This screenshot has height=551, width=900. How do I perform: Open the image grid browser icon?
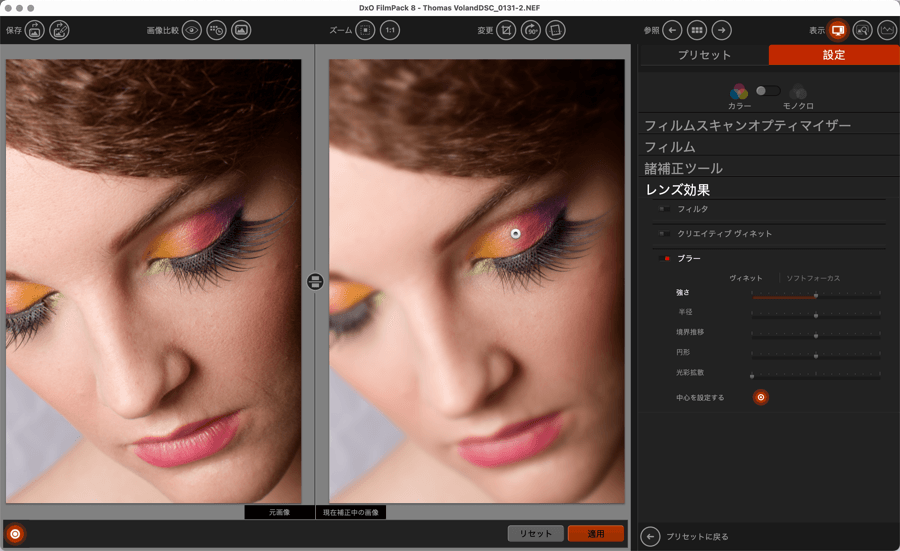697,30
